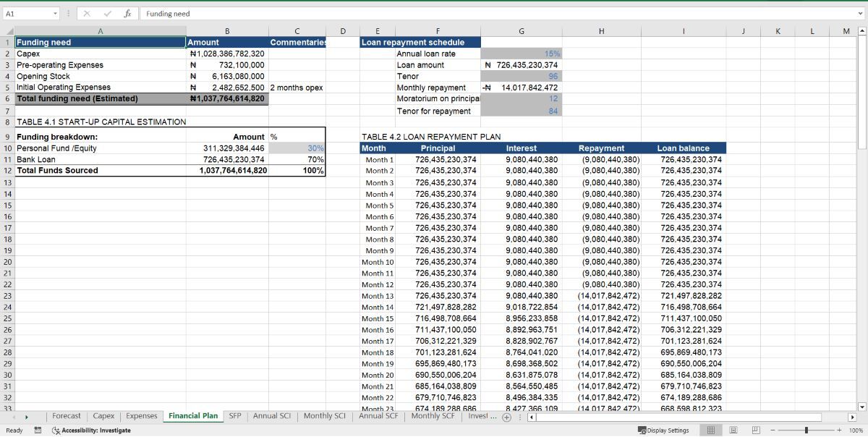The width and height of the screenshot is (868, 437).
Task: Select the 'Total Funds Sourced' cell
Action: [100, 171]
